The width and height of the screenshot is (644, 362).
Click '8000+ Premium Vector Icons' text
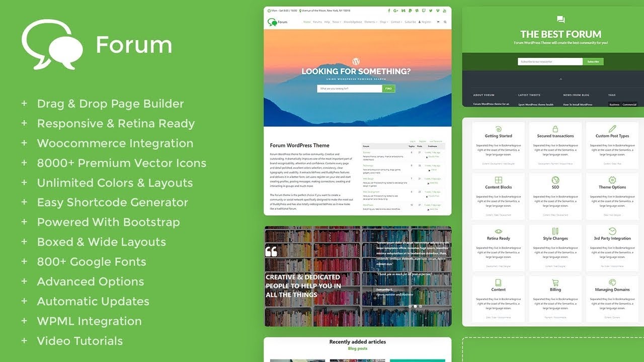click(122, 163)
